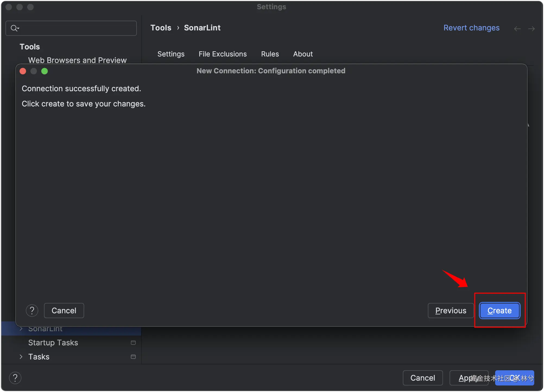Click the search magnifier icon in settings
544x392 pixels.
(14, 28)
